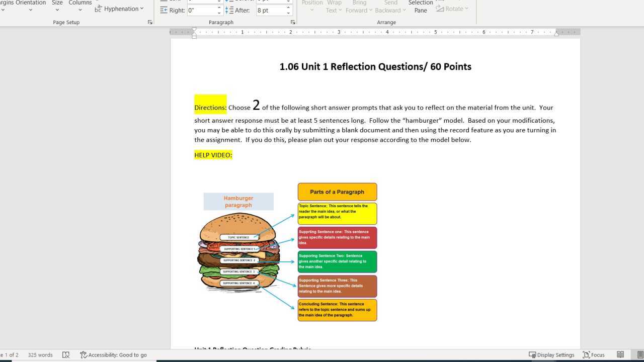Screen dimensions: 644x362
Task: Open the Selection Pane
Action: (421, 7)
